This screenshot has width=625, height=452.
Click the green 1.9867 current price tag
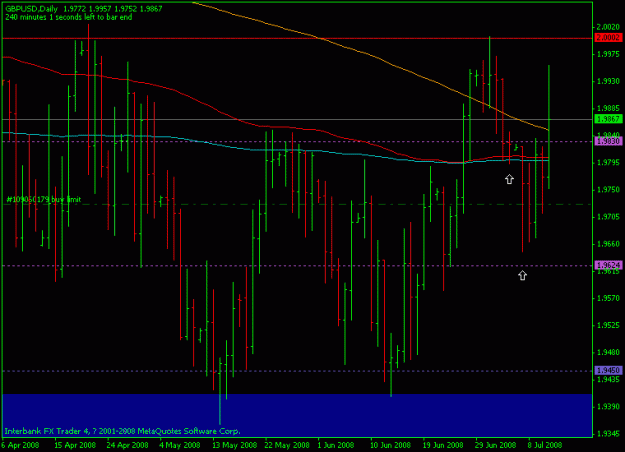coord(608,119)
